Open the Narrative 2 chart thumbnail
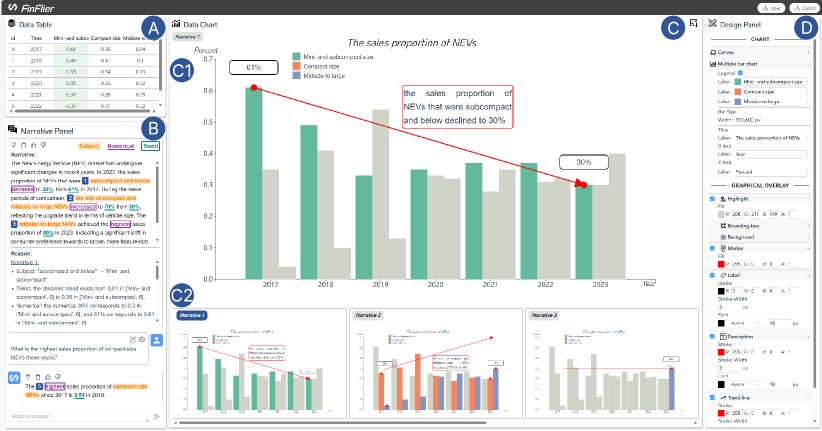 click(436, 363)
